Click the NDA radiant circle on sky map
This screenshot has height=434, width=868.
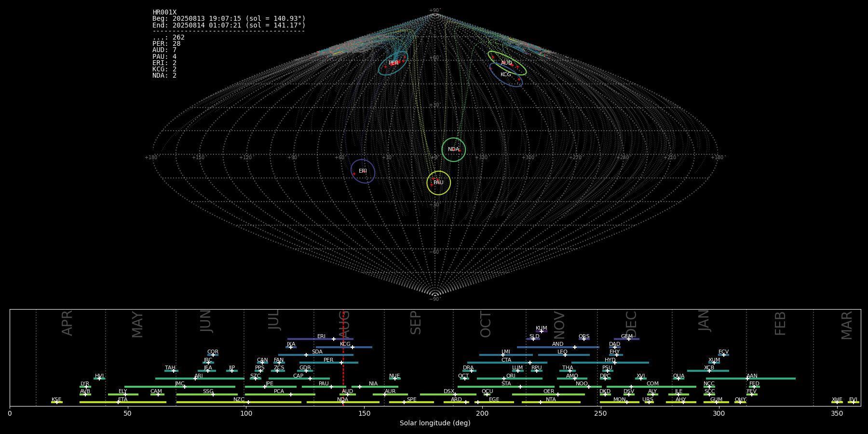coord(454,149)
